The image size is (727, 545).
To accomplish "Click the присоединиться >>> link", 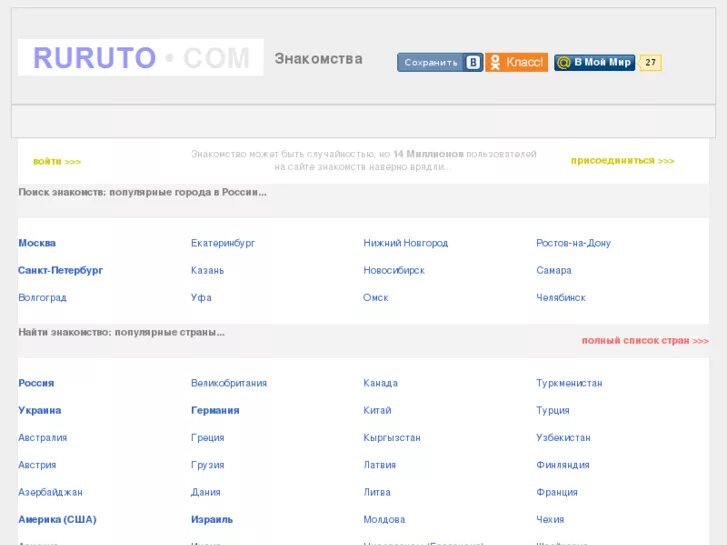I will [622, 160].
